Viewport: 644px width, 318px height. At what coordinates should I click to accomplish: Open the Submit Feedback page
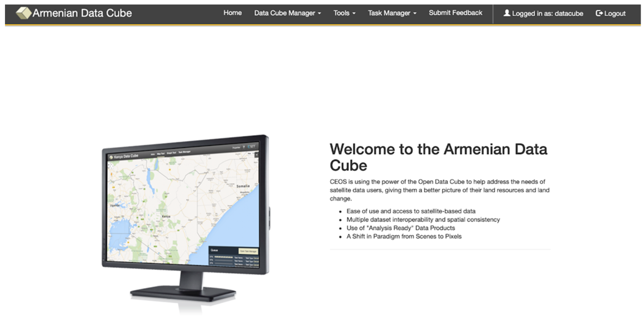coord(455,13)
